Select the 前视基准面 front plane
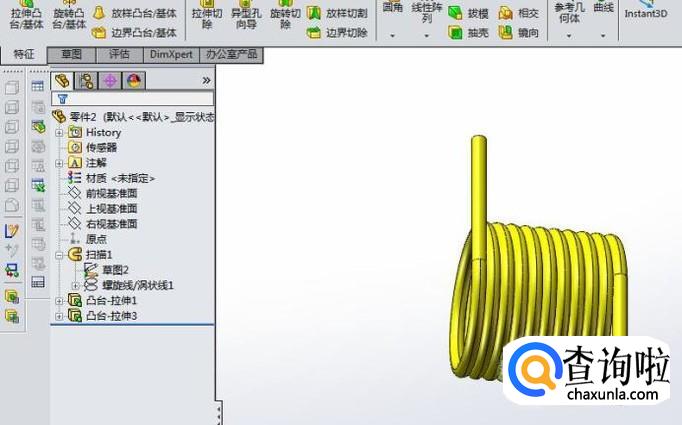 pos(103,194)
